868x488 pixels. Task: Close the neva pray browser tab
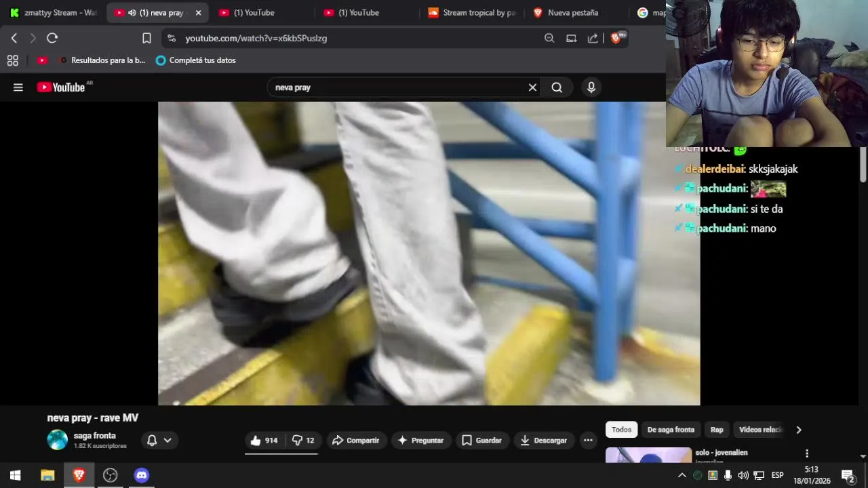198,12
